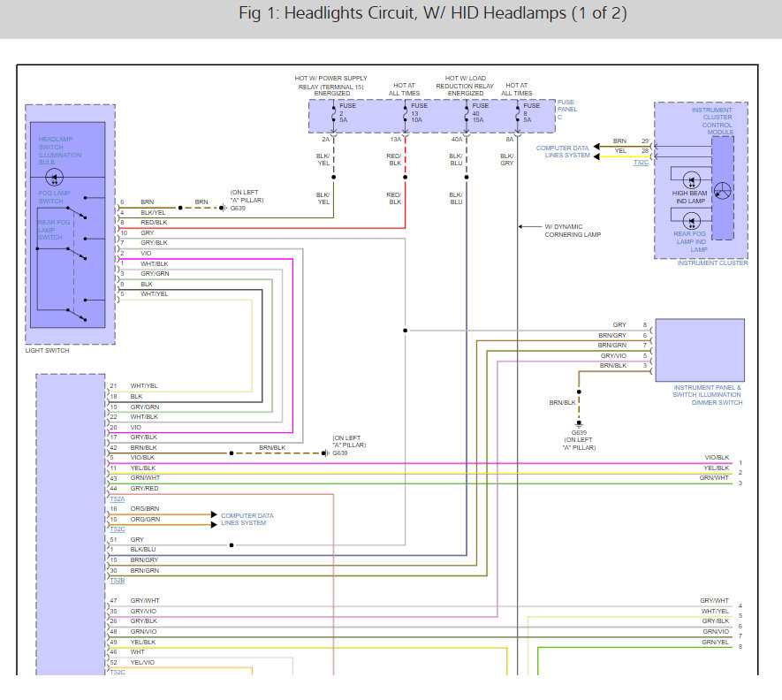Click the 'INSTRUMENT CLUSTER' caption
Screen dimensions: 782x700
(x=712, y=262)
